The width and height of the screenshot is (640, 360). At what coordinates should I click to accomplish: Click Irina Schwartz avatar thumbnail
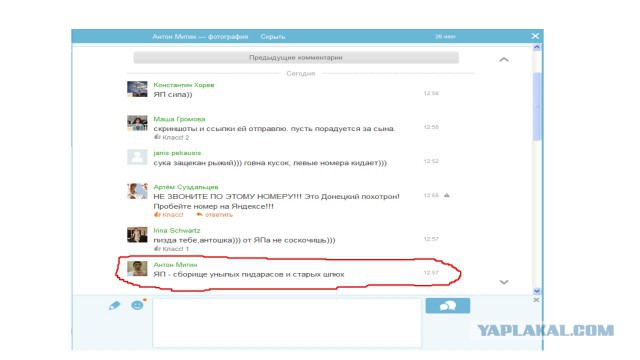pyautogui.click(x=137, y=235)
